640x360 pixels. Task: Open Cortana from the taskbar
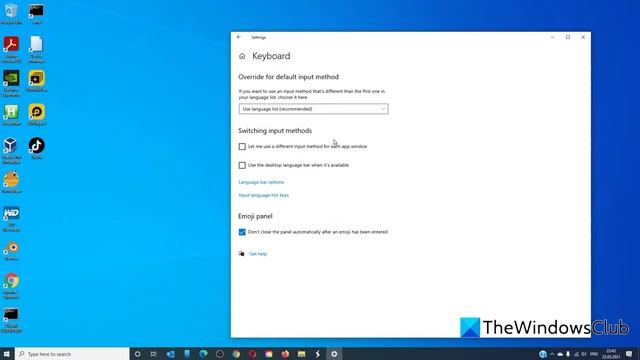[138, 354]
